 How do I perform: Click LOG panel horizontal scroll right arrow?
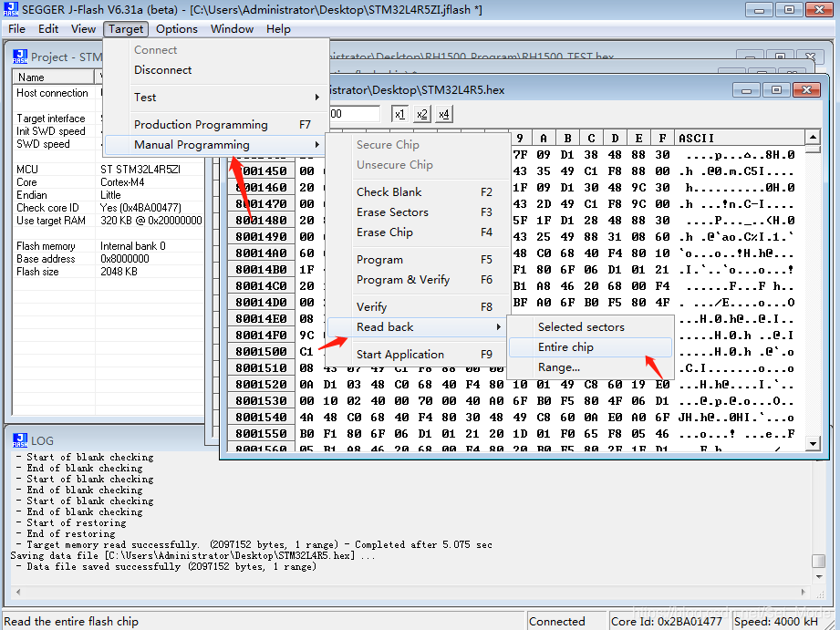803,592
